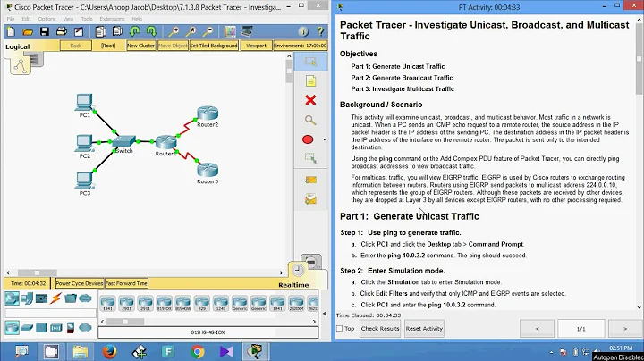
Task: Click the Switch in the topology
Action: [123, 142]
